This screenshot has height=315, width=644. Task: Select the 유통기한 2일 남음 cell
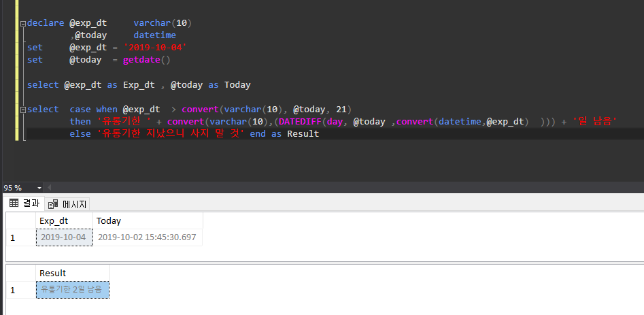(x=73, y=290)
